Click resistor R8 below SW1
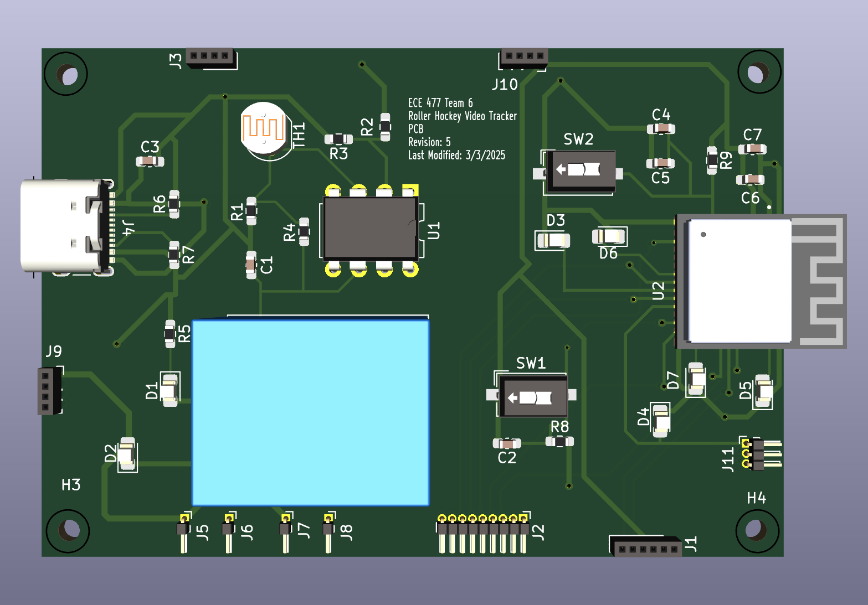The height and width of the screenshot is (605, 868). point(559,441)
